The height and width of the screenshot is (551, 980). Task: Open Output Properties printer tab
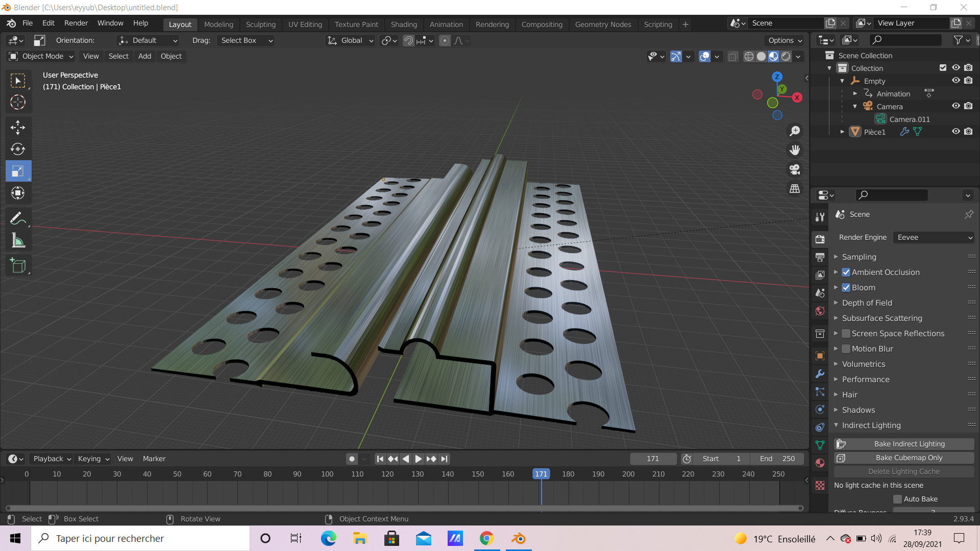[x=820, y=257]
